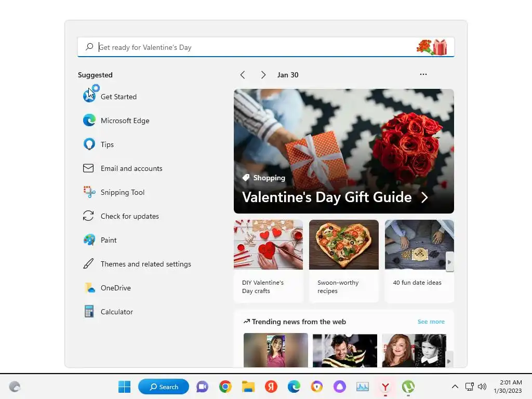Open the performance monitor graph icon on the taskbar
The height and width of the screenshot is (399, 532).
[x=362, y=387]
